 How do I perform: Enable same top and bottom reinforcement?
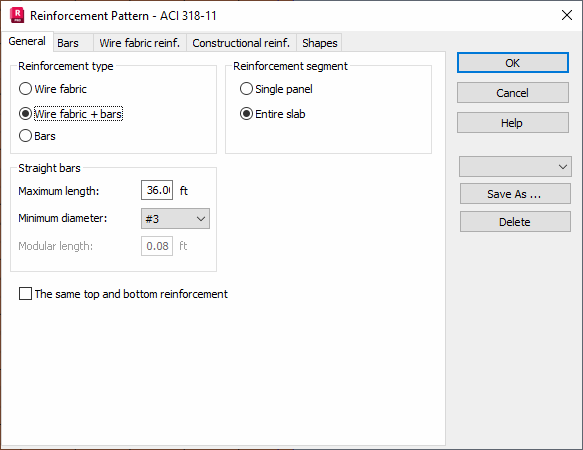pos(25,294)
